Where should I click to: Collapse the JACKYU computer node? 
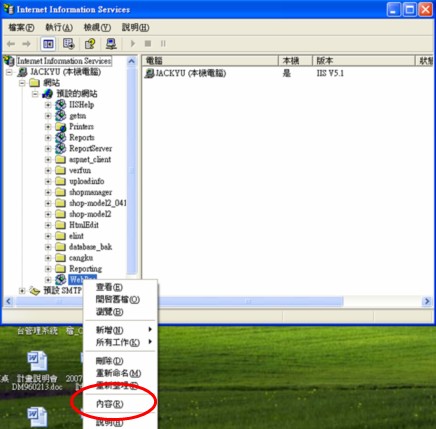pos(9,72)
